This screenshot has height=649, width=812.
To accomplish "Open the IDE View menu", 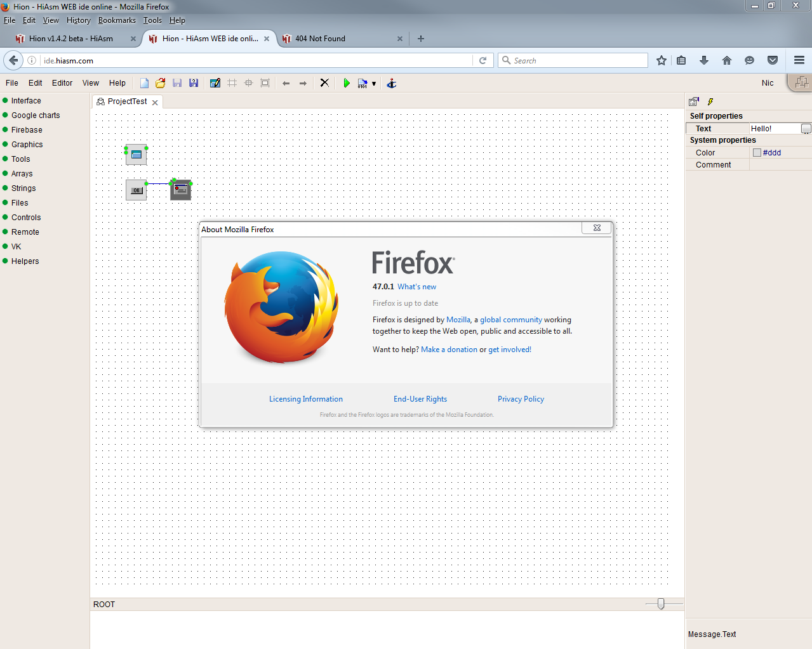I will tap(91, 83).
